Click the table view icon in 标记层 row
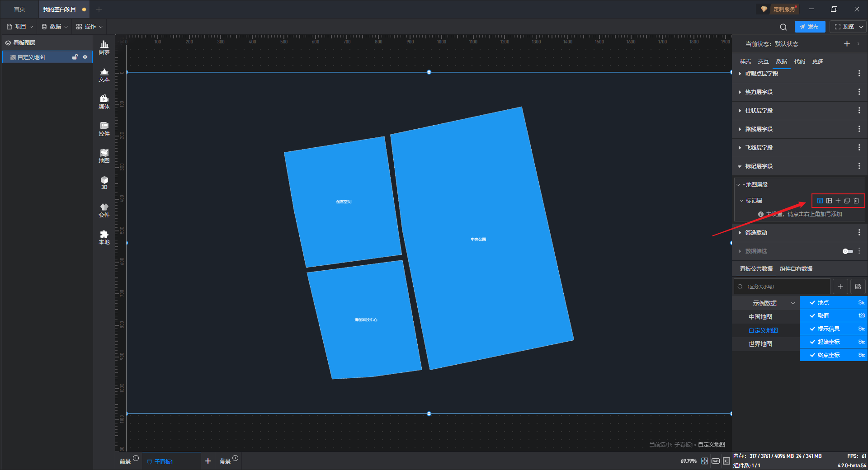Screen dimensions: 868x470 pyautogui.click(x=820, y=201)
